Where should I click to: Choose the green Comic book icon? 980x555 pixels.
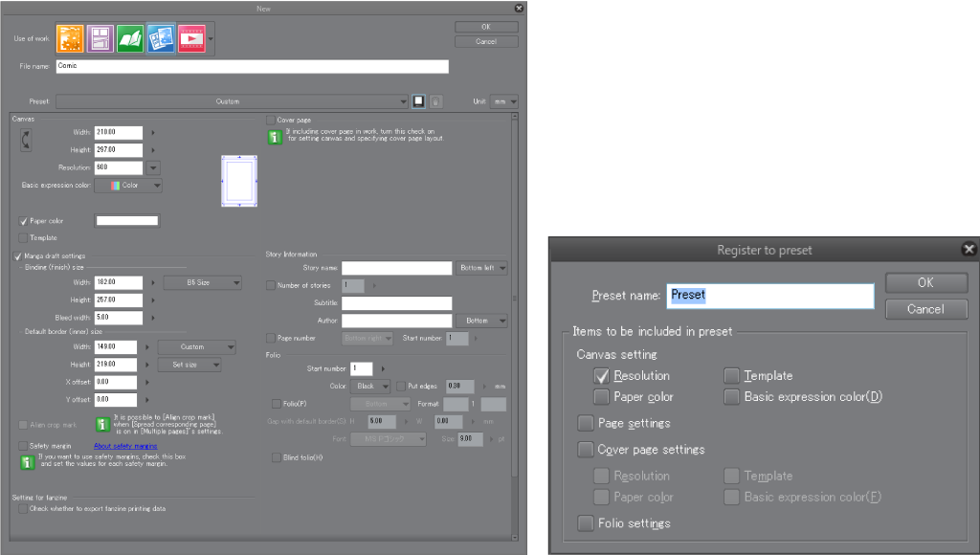130,38
